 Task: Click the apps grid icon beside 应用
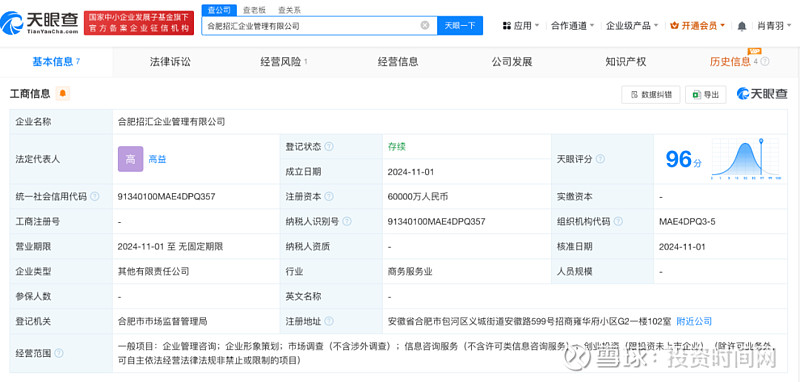tap(507, 26)
